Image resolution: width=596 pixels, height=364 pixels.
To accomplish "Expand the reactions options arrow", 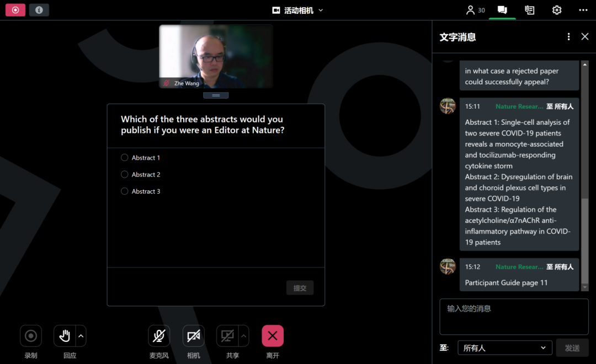I will 81,336.
